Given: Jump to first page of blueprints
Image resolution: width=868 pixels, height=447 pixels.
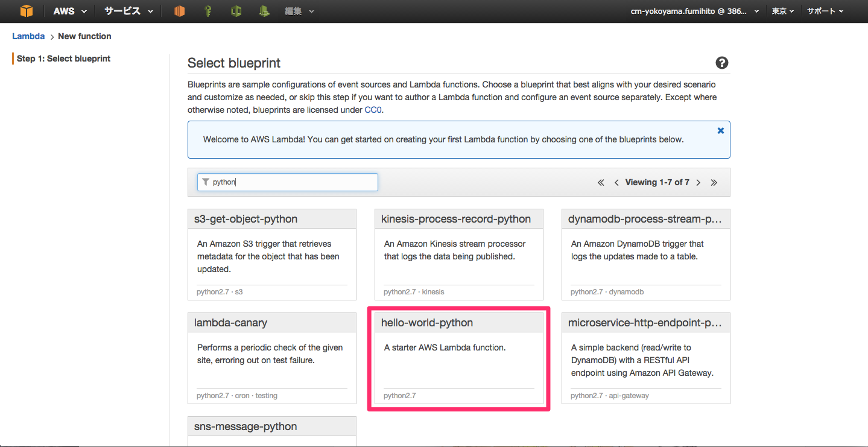Looking at the screenshot, I should click(x=601, y=183).
